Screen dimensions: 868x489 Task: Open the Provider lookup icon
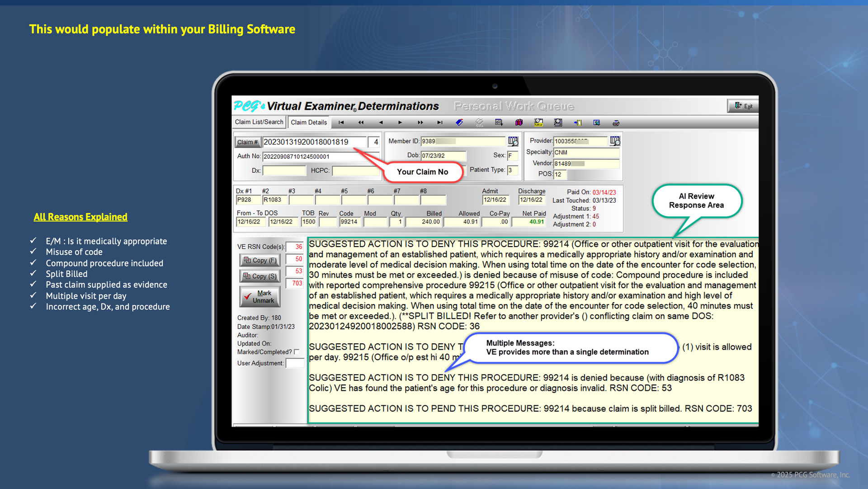click(615, 141)
